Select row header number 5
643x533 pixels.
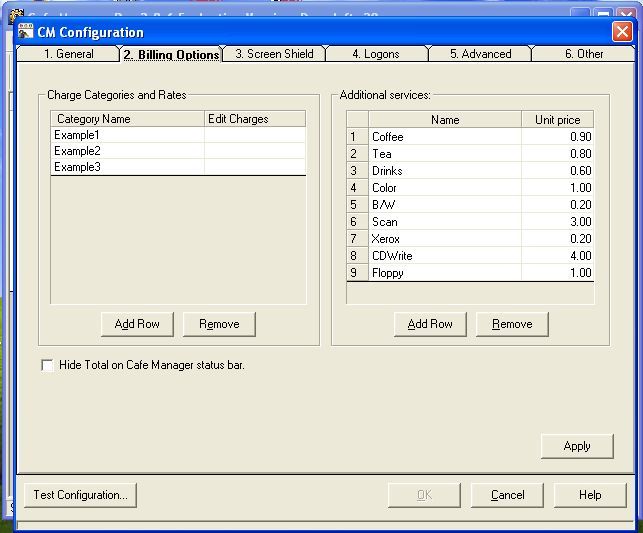coord(357,205)
